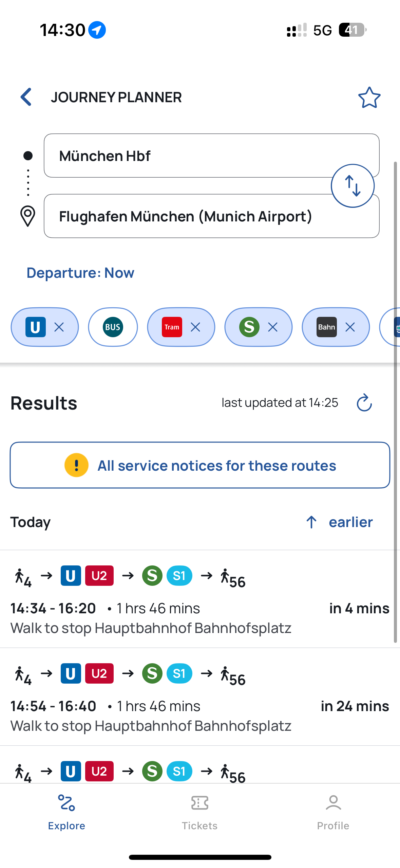Tap the back chevron next to Journey Planner
The height and width of the screenshot is (868, 400).
click(x=26, y=97)
